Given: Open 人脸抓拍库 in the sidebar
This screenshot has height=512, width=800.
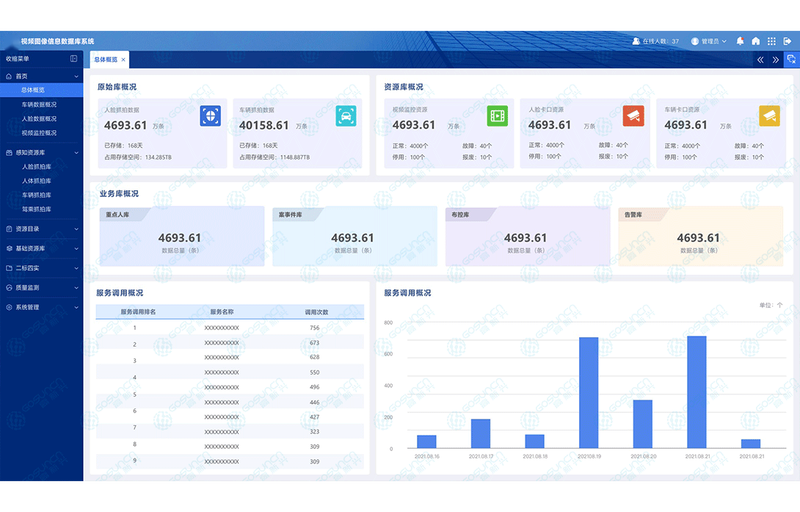Looking at the screenshot, I should (x=36, y=167).
